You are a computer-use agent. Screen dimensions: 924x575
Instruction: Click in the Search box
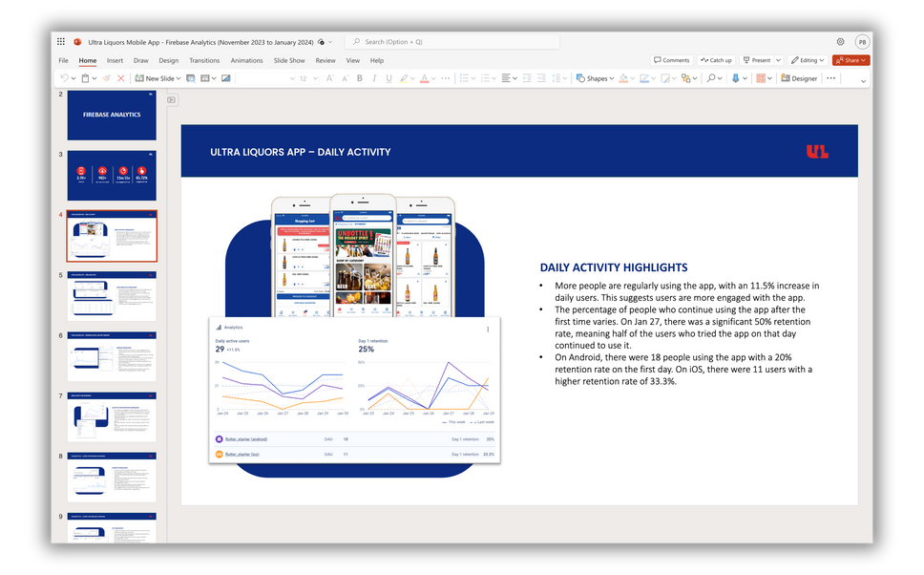coord(452,42)
